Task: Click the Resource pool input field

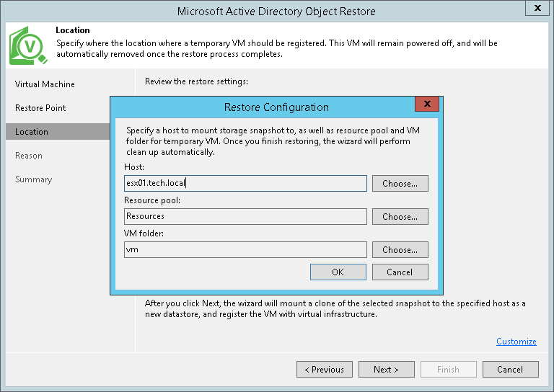Action: coord(245,216)
